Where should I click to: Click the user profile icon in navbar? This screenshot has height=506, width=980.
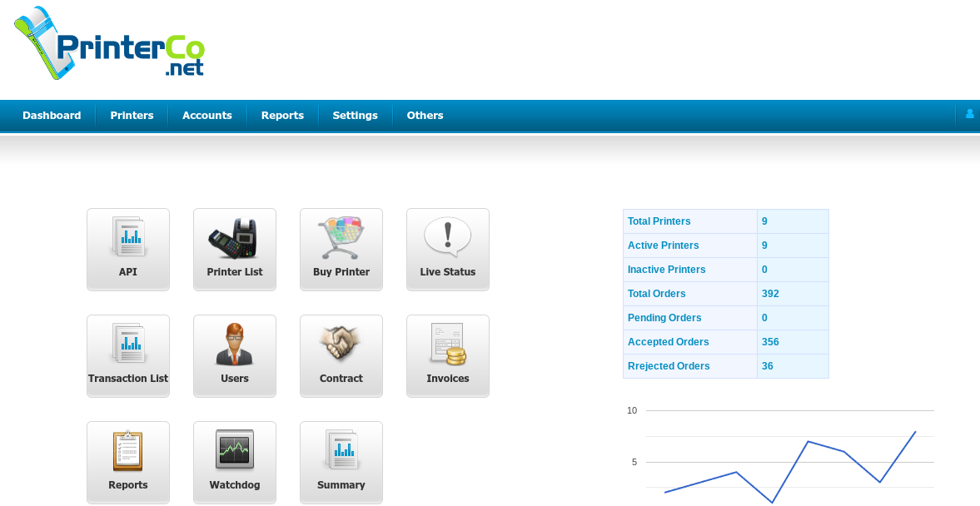969,115
